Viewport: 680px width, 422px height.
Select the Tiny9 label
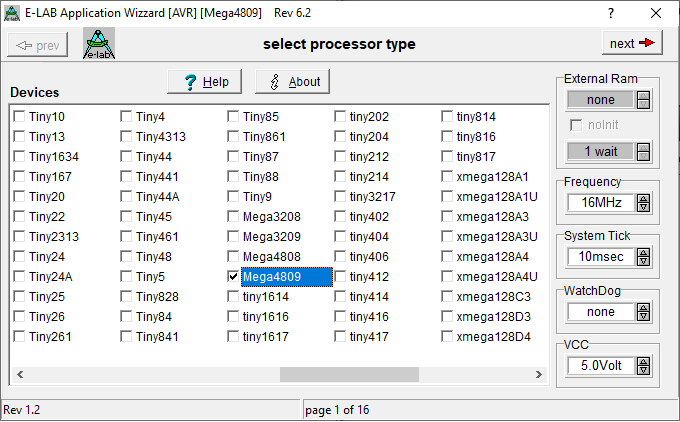click(x=257, y=197)
